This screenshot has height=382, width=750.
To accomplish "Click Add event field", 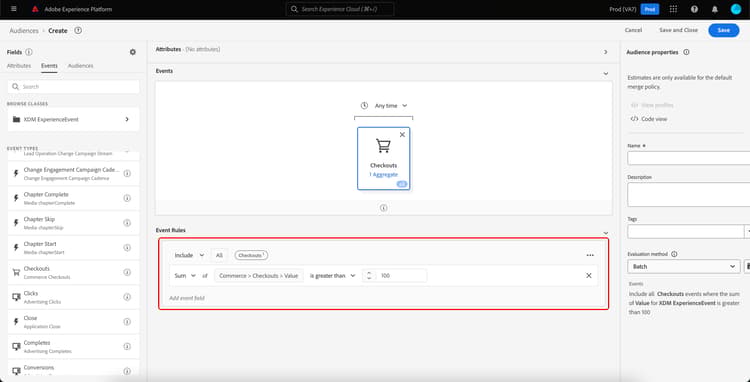I will pyautogui.click(x=187, y=298).
